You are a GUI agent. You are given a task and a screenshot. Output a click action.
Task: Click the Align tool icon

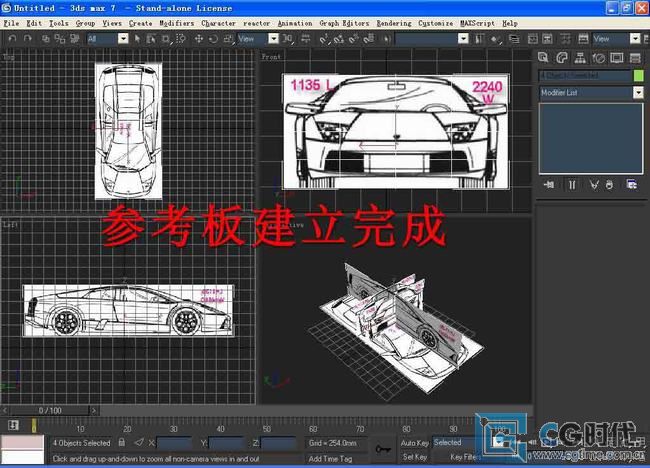(495, 39)
